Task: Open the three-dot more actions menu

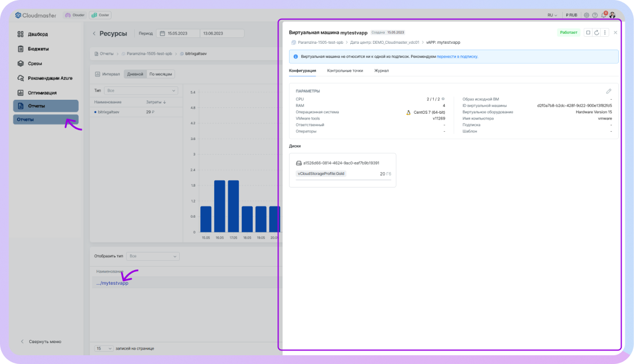Action: click(x=605, y=33)
